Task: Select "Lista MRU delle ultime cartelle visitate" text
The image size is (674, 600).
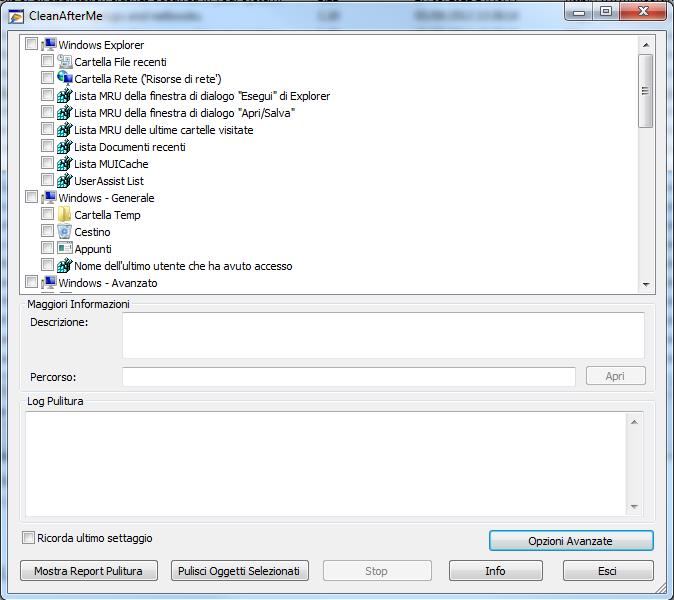Action: pos(164,130)
